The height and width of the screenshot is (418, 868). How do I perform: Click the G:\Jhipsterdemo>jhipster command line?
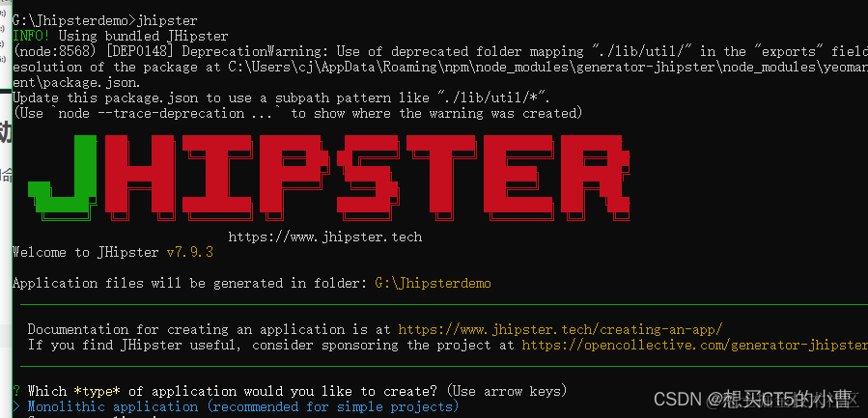point(105,21)
